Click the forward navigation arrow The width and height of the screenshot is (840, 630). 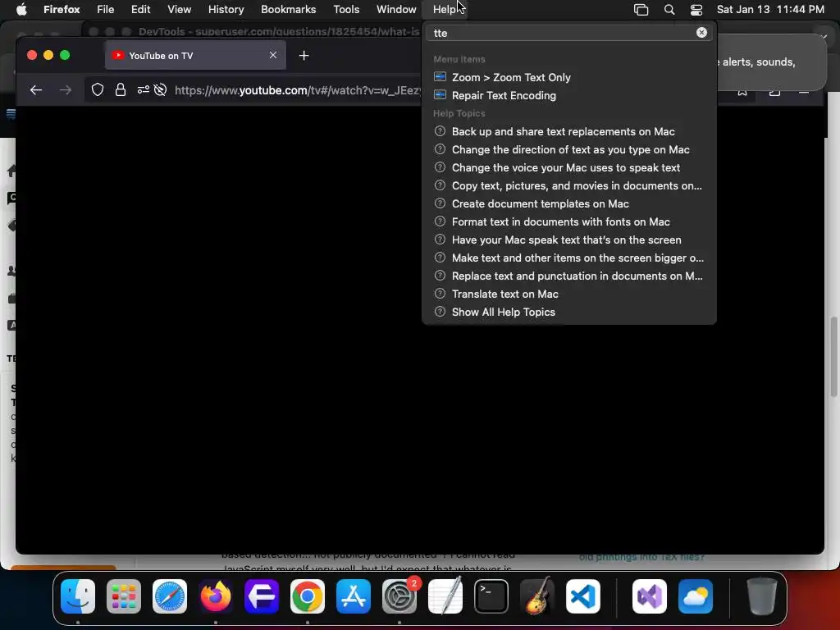[66, 90]
